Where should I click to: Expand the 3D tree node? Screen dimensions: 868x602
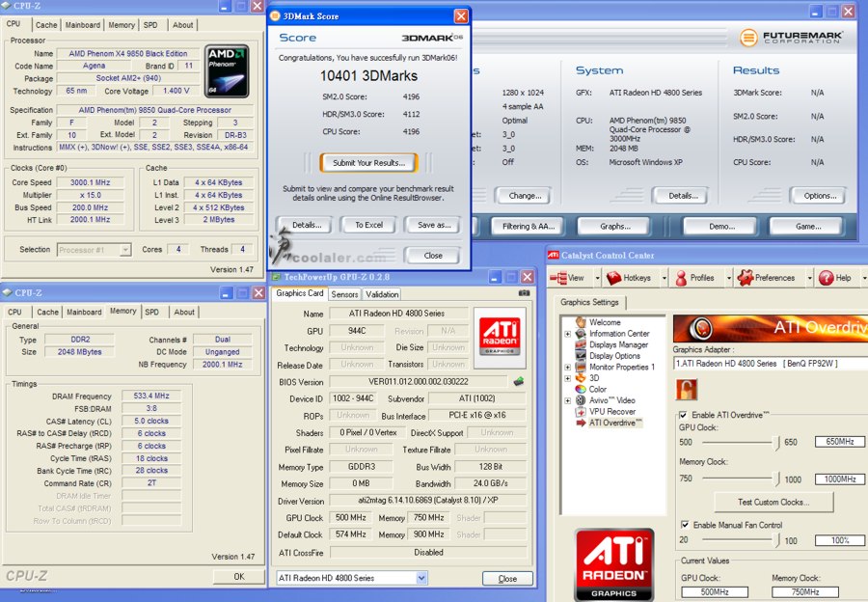[567, 378]
